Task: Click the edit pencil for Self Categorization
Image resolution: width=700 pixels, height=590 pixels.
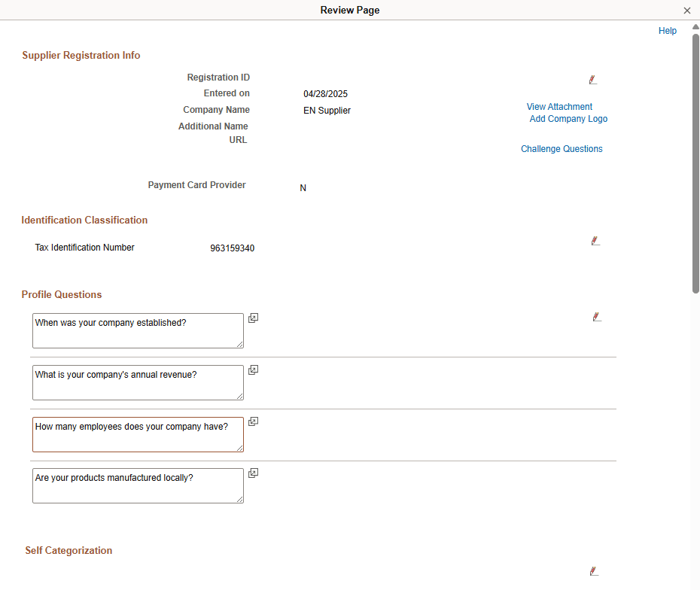Action: click(x=594, y=570)
